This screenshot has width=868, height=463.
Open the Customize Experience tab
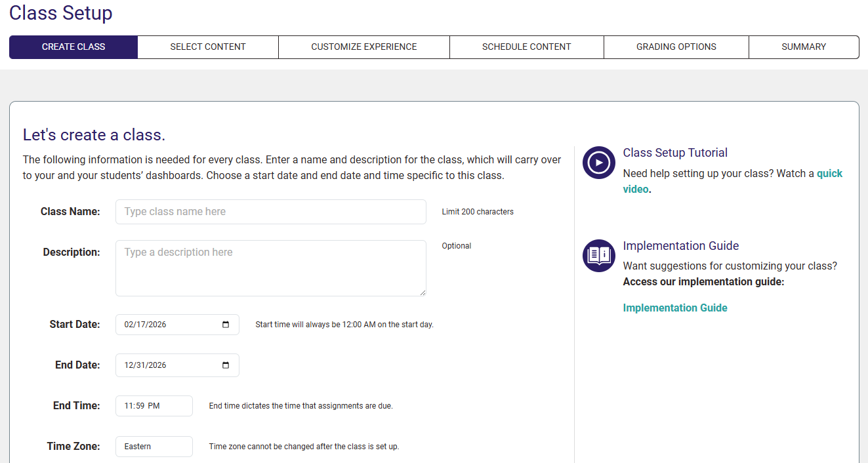pos(364,47)
